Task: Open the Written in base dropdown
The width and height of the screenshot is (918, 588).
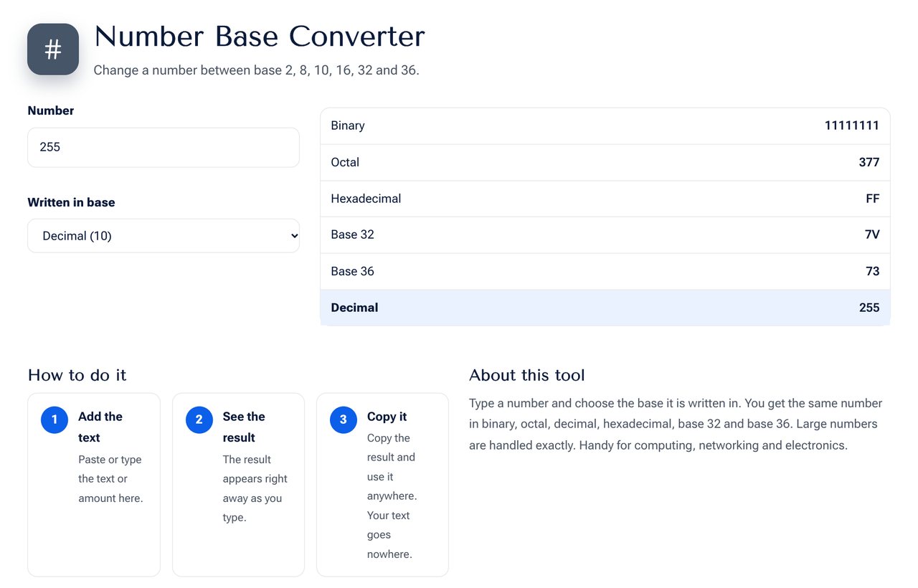Action: click(164, 236)
